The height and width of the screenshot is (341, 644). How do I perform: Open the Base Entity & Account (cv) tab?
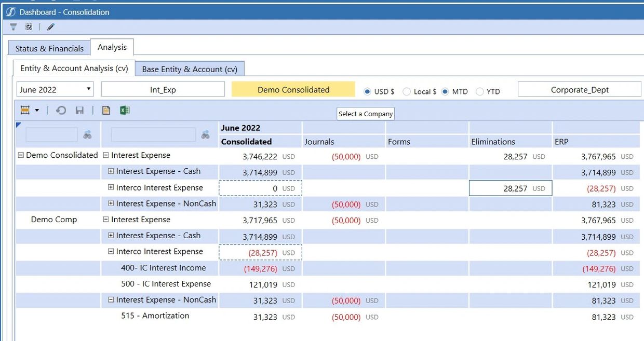190,69
